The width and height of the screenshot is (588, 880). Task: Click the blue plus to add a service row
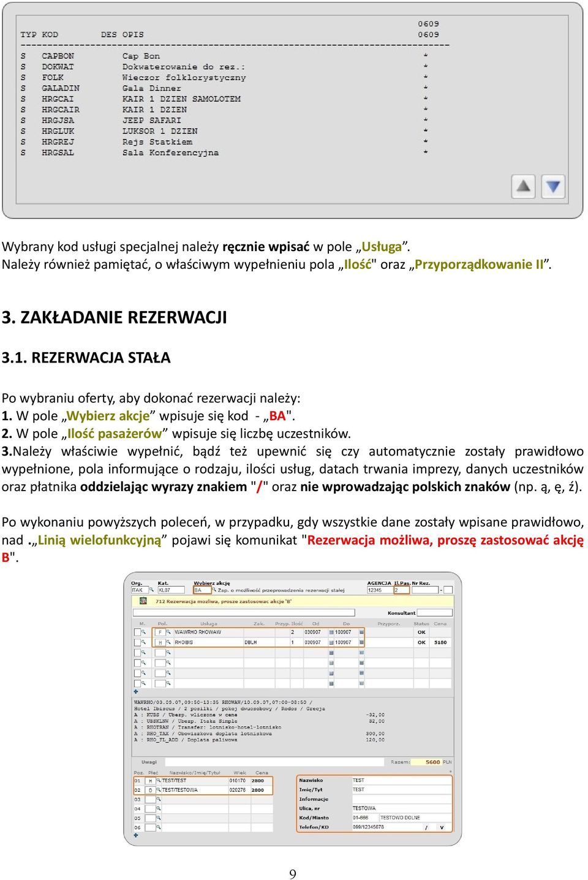tap(136, 691)
